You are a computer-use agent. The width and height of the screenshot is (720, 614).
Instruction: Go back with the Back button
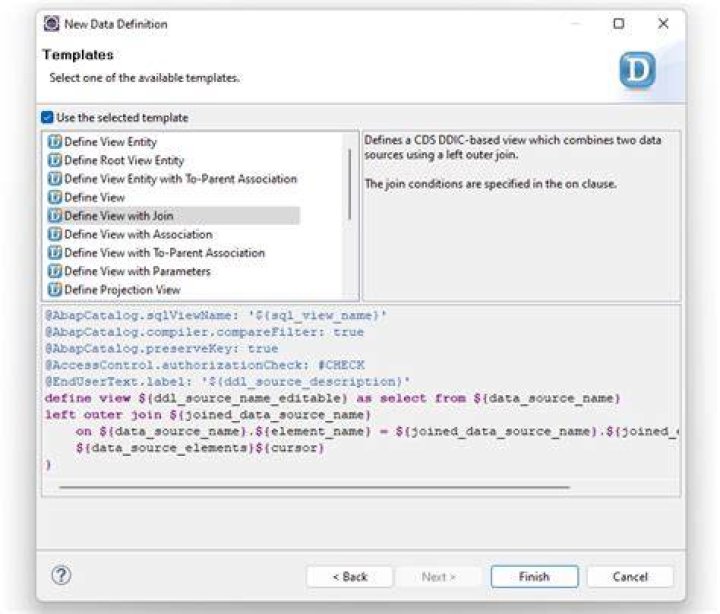coord(349,576)
